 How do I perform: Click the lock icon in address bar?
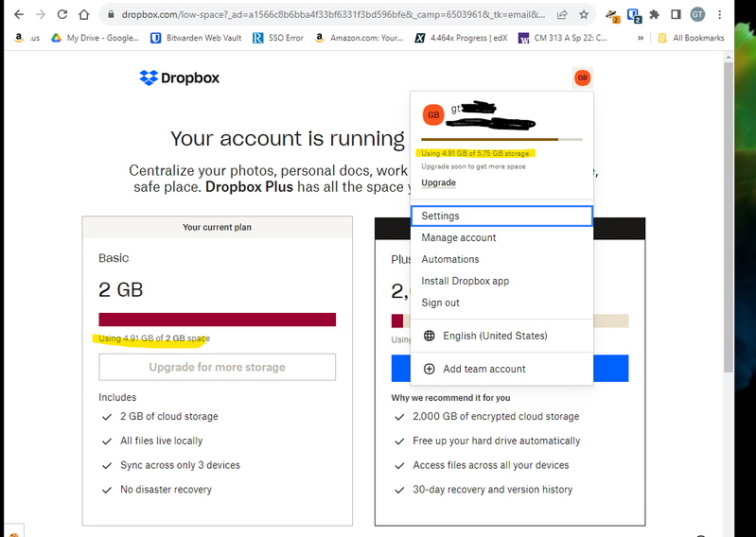pos(111,14)
